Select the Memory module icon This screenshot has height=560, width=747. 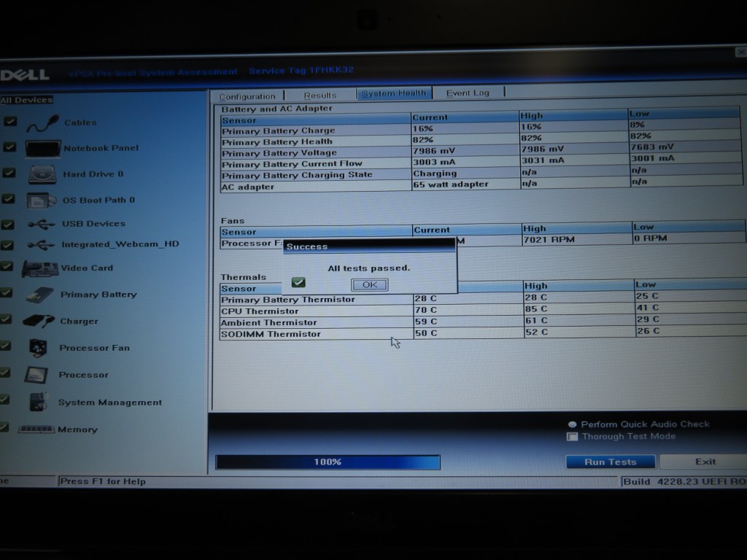click(x=36, y=429)
